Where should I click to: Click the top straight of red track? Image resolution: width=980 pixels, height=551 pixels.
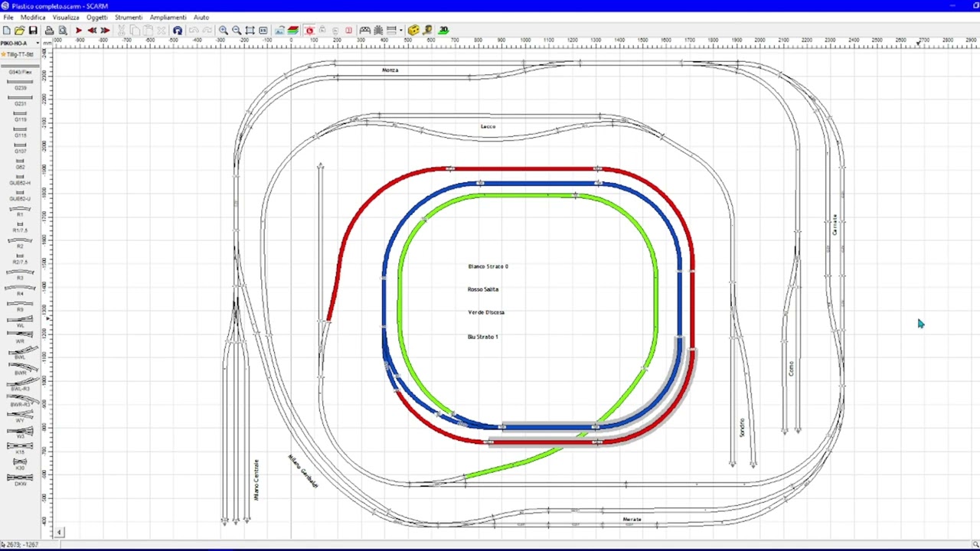(524, 168)
